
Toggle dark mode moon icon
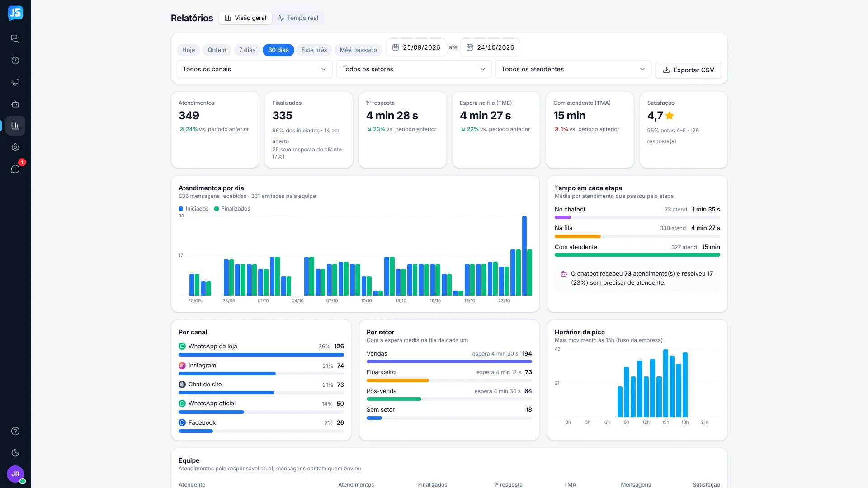tap(15, 453)
